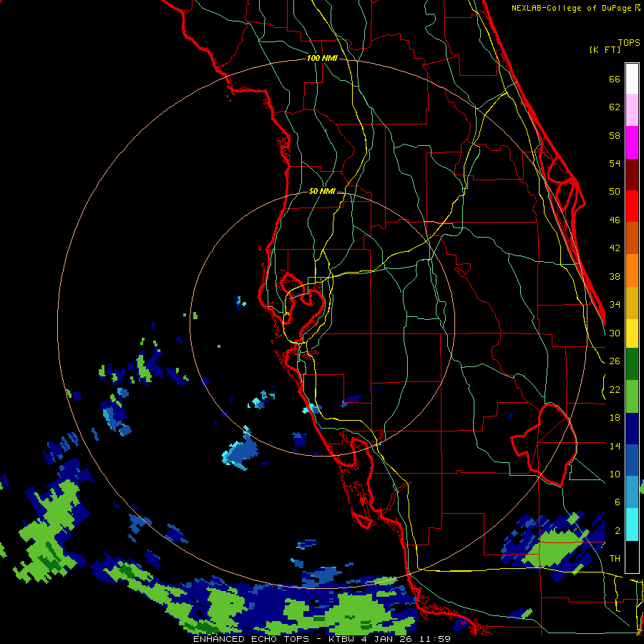Click the TOPS legend title
Screen dimensions: 644x644
[x=629, y=43]
